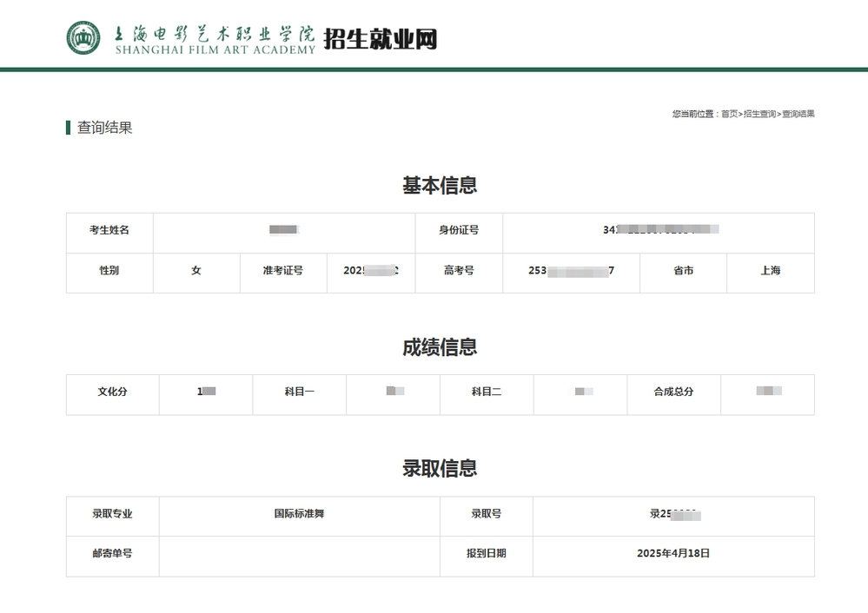Click the 查询结果 page heading
The height and width of the screenshot is (613, 868).
(104, 128)
